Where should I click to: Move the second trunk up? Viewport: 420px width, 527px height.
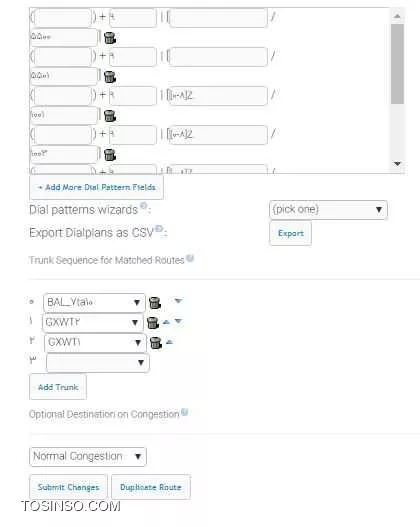[x=166, y=322]
